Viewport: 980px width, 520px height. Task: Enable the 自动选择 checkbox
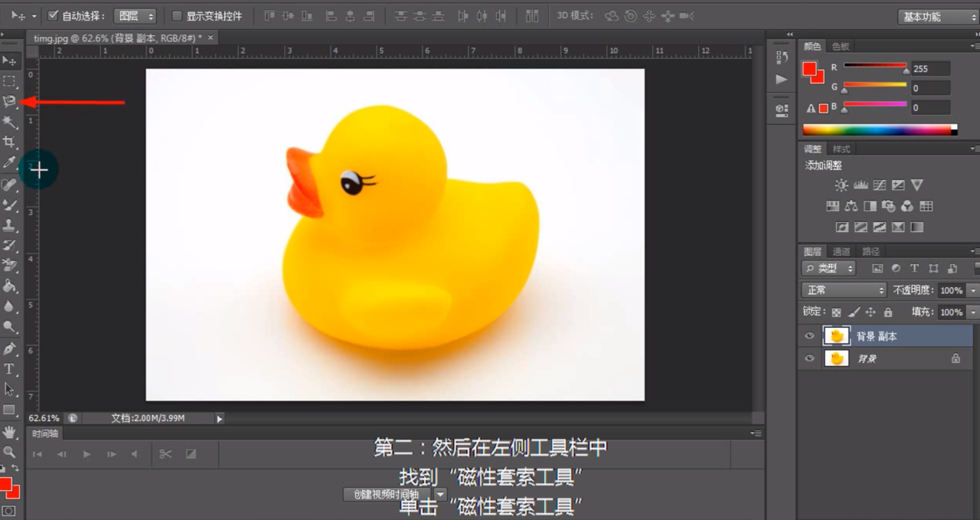[53, 15]
